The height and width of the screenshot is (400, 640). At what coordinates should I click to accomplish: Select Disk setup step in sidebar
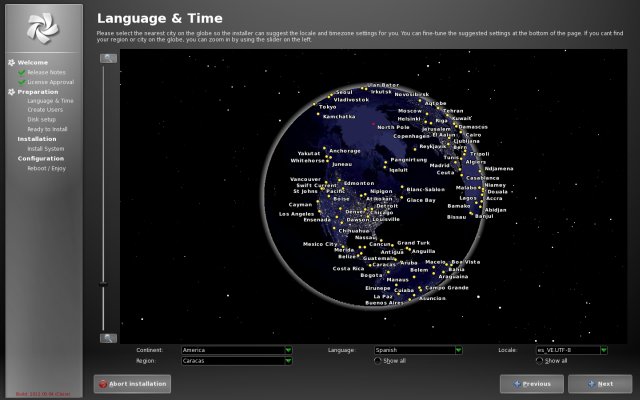(x=42, y=119)
